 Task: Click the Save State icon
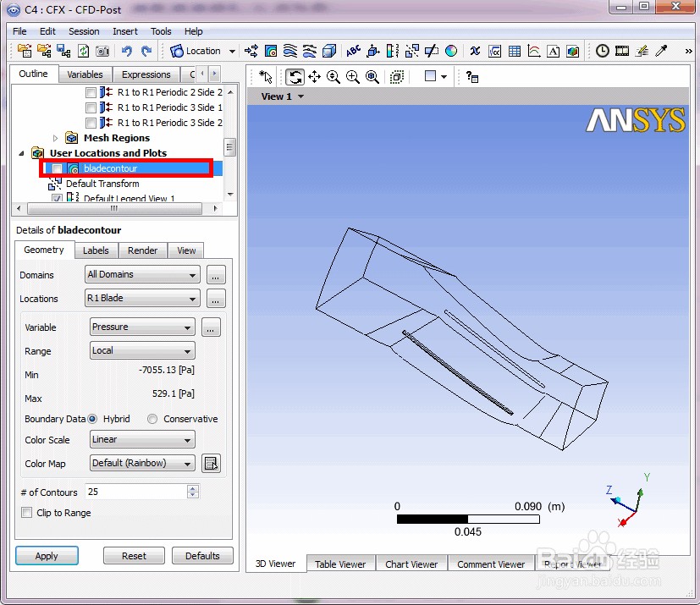63,51
